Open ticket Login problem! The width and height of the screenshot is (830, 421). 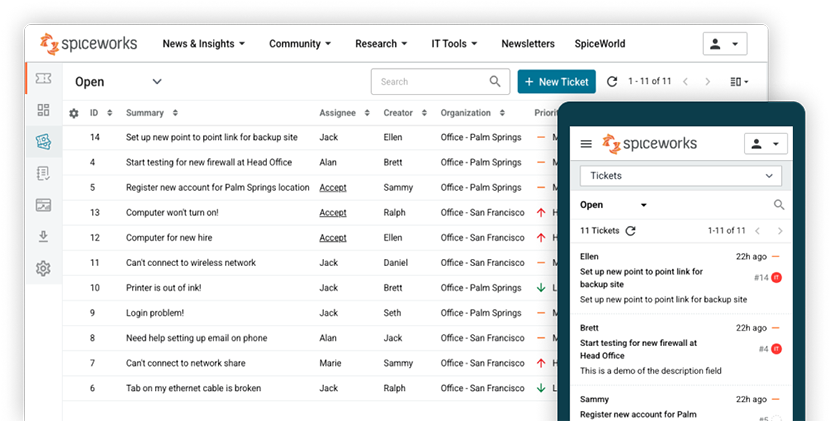(x=155, y=313)
